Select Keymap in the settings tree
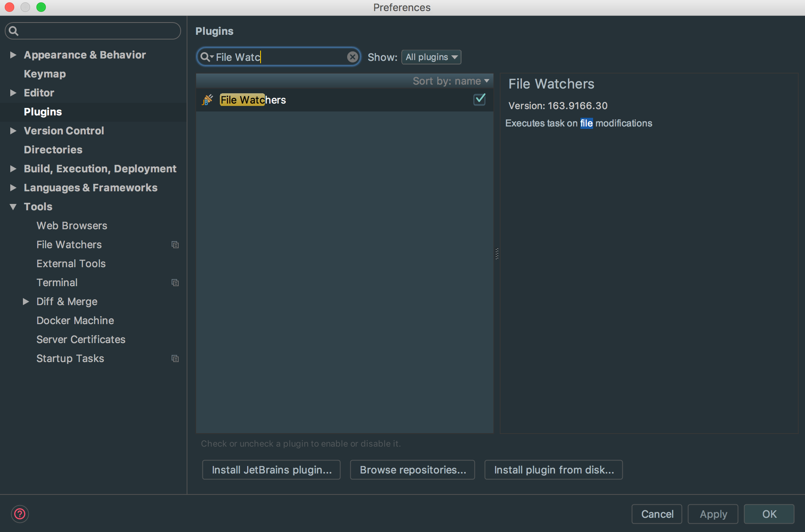 [x=45, y=74]
